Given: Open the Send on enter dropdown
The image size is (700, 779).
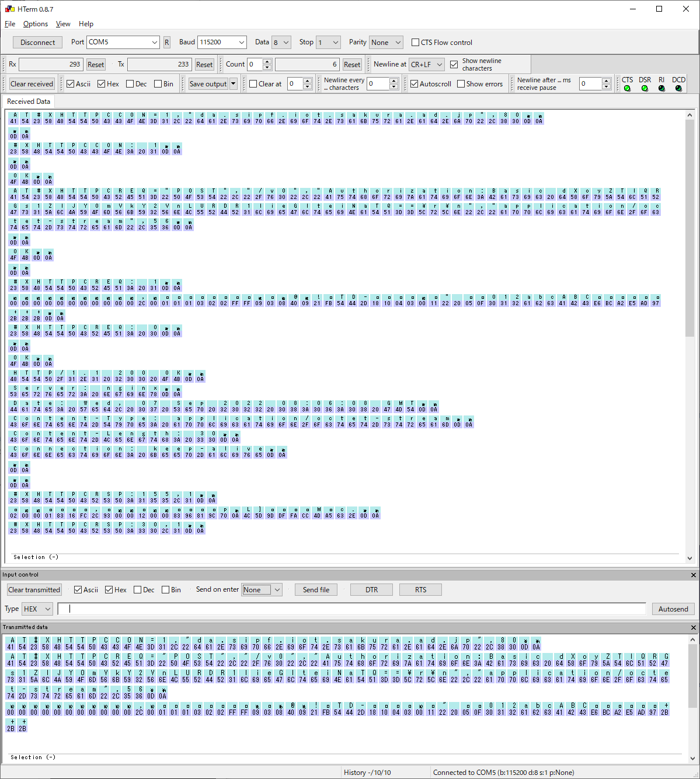Looking at the screenshot, I should [x=277, y=590].
